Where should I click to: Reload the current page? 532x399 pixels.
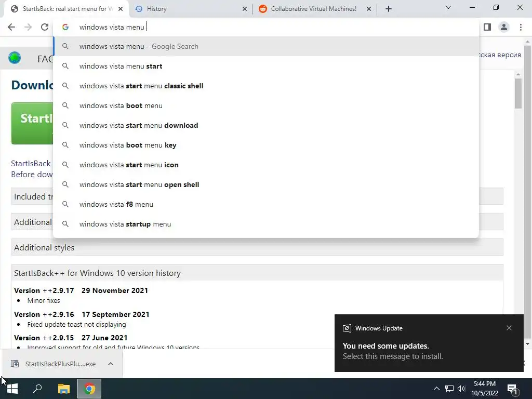pos(45,27)
